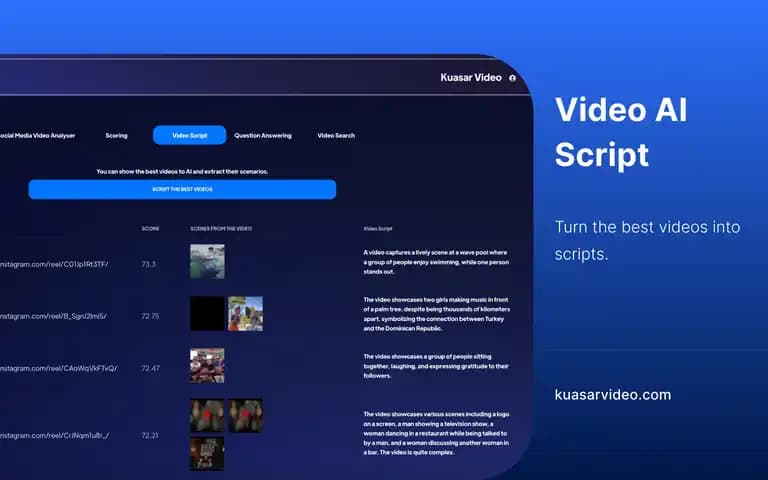
Task: View second blurry red scene thumbnail in 72.21 row
Action: tap(245, 415)
